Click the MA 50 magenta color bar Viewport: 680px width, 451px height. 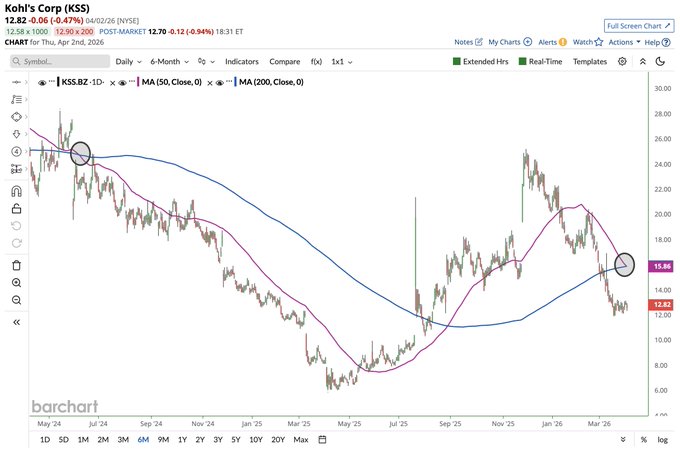coord(138,82)
